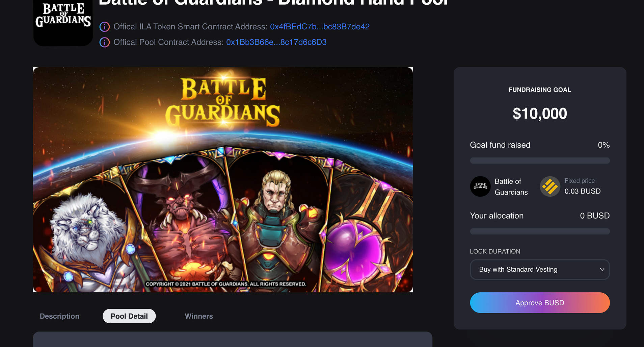Click the info icon beside Pool Contract address

click(105, 42)
